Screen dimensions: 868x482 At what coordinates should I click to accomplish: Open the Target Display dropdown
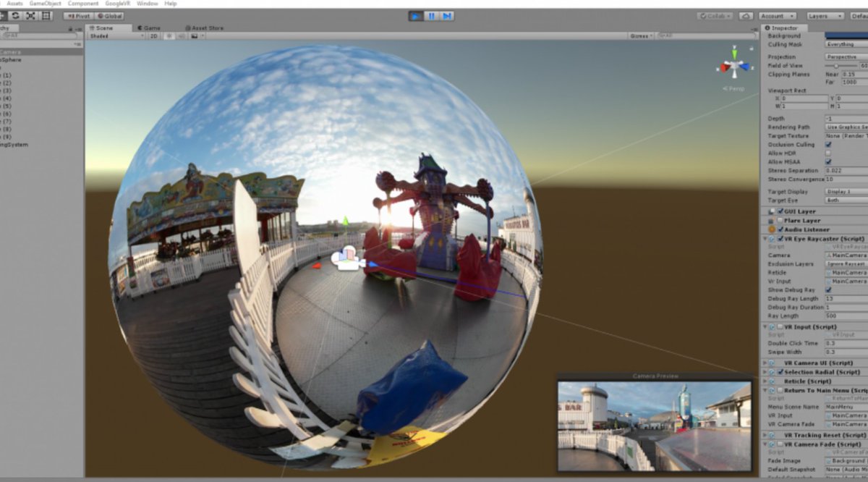[x=846, y=191]
